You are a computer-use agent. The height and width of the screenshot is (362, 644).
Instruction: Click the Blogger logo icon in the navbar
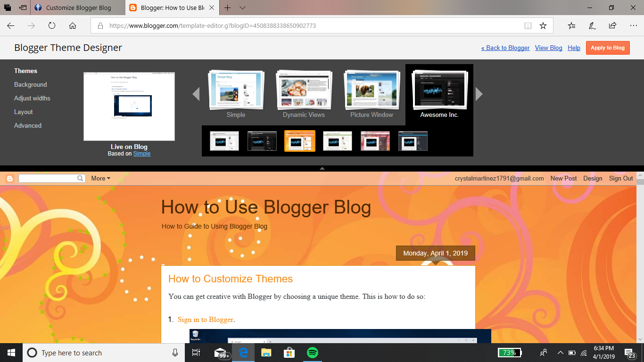click(x=9, y=178)
